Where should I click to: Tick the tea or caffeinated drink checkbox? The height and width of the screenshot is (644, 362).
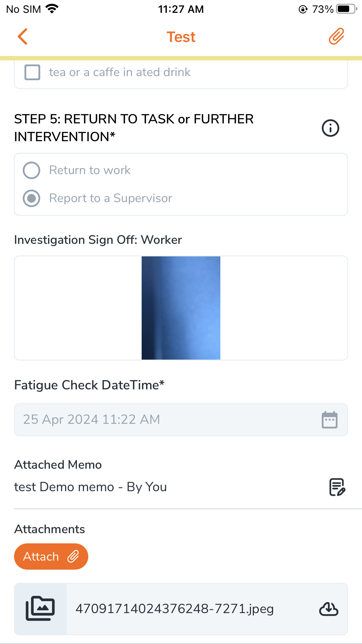coord(32,72)
